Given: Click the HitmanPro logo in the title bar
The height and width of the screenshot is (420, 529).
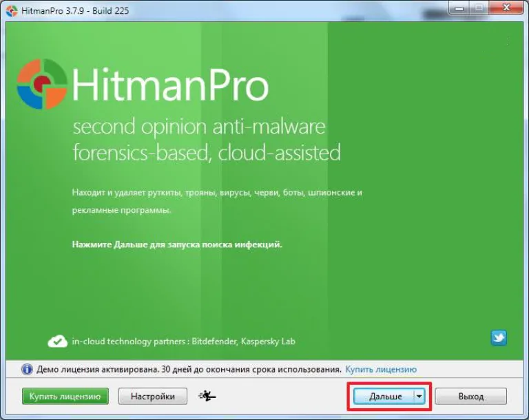Looking at the screenshot, I should (12, 11).
